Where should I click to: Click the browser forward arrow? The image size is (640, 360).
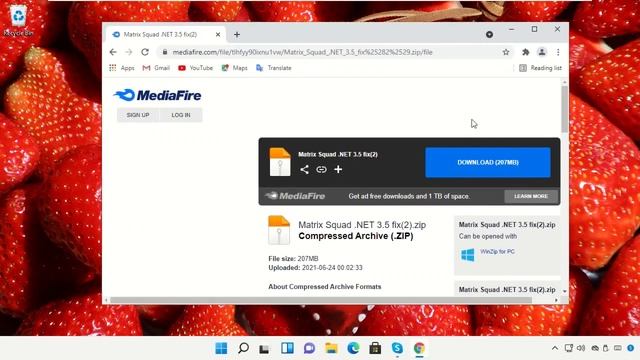129,52
